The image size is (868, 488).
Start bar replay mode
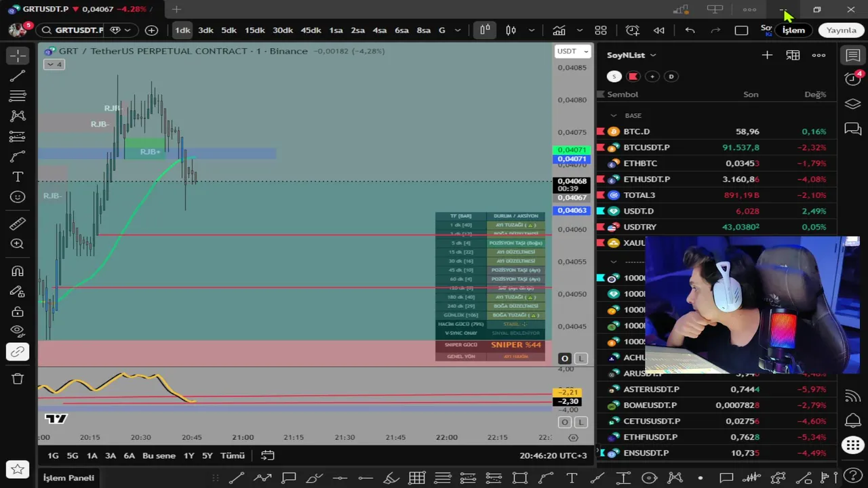pos(658,30)
